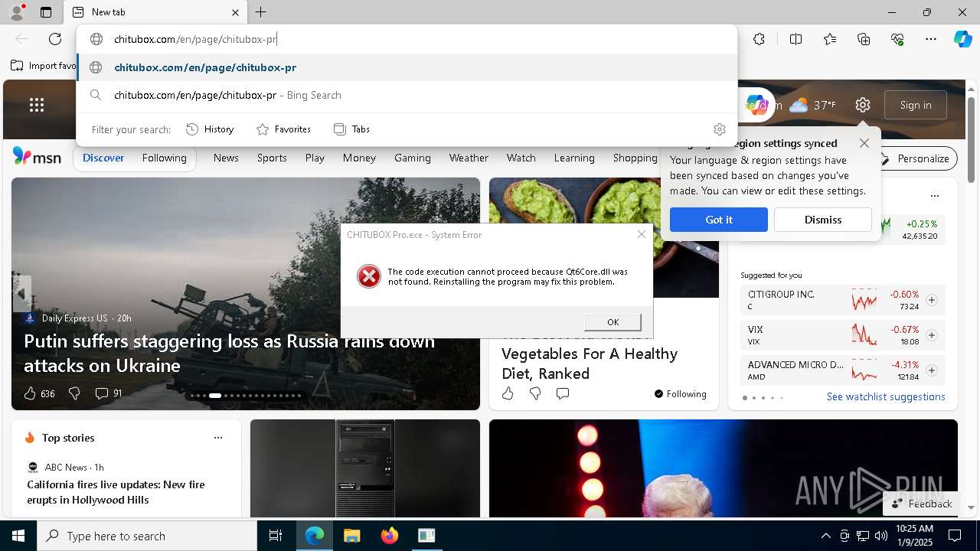Click the taskbar search box
980x551 pixels.
tap(147, 536)
